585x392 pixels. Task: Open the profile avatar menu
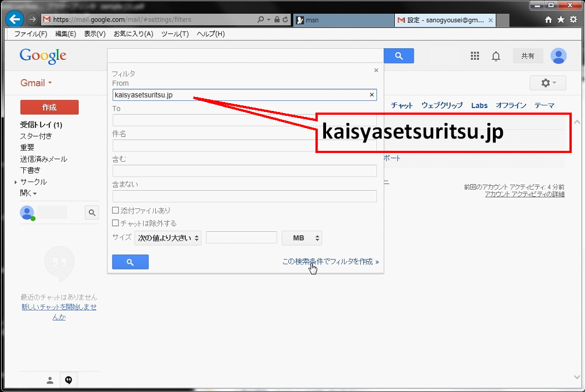point(558,55)
